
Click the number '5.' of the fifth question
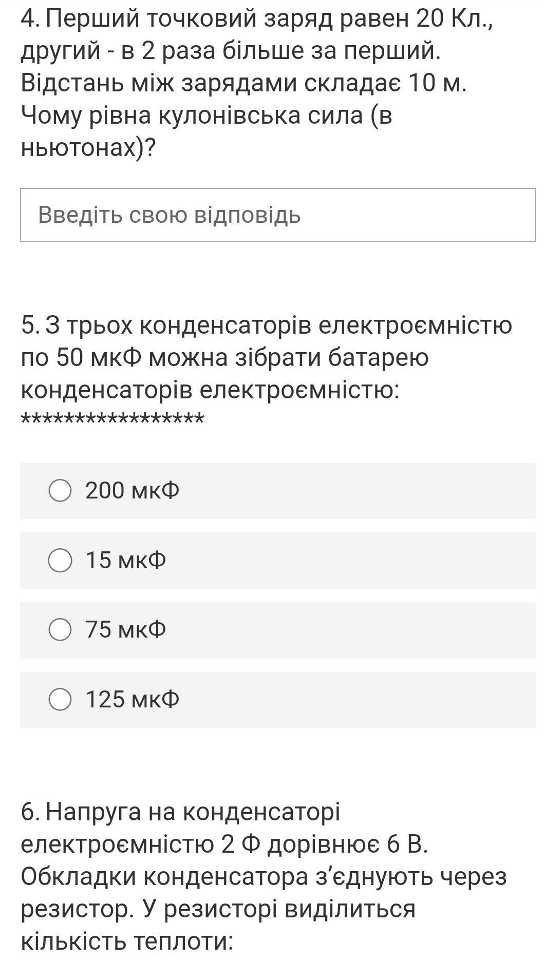coord(31,325)
